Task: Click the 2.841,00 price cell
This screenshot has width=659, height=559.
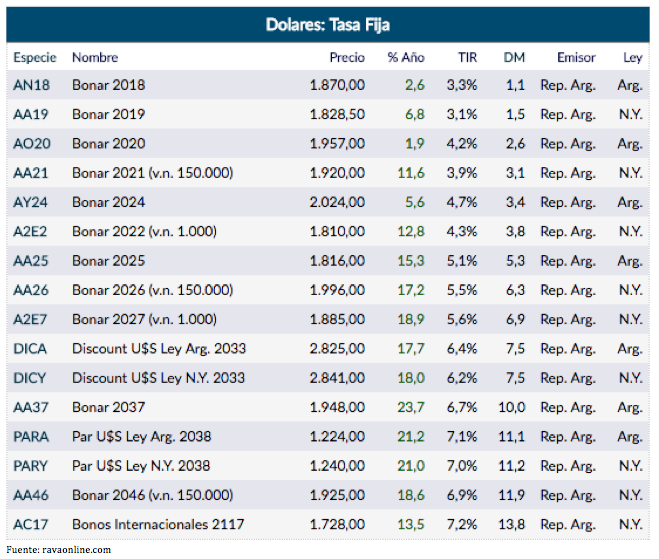Action: (x=337, y=378)
